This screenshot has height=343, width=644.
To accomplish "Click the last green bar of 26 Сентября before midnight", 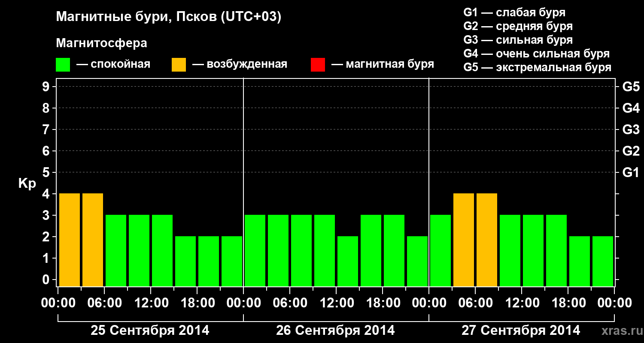I will click(x=417, y=261).
